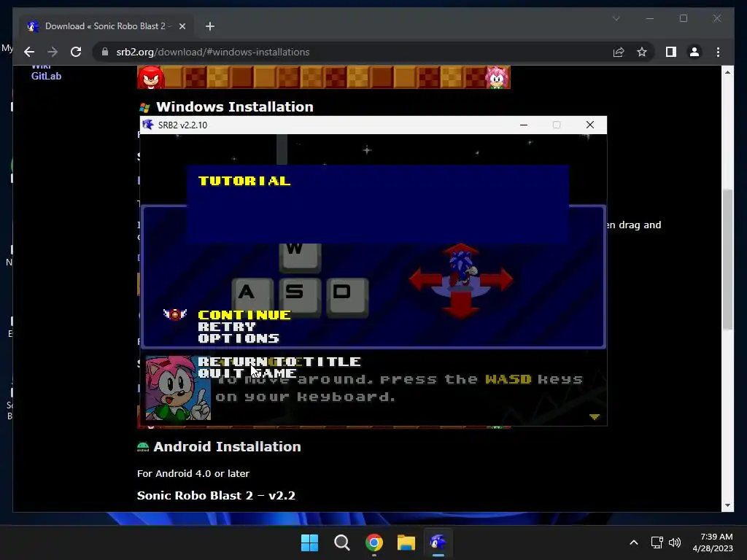Click the Windows Installation heading
747x560 pixels.
(x=234, y=106)
